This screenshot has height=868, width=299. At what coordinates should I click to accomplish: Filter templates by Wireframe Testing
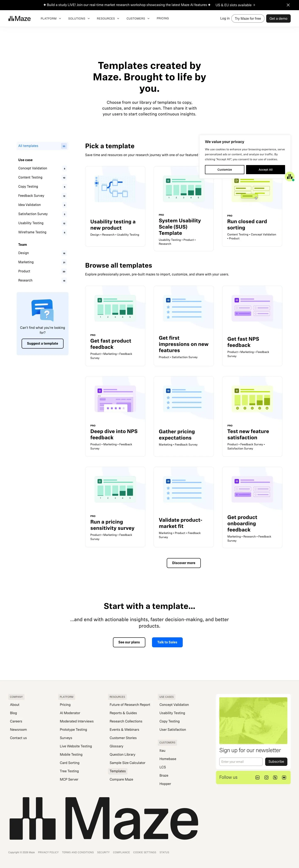click(x=43, y=232)
